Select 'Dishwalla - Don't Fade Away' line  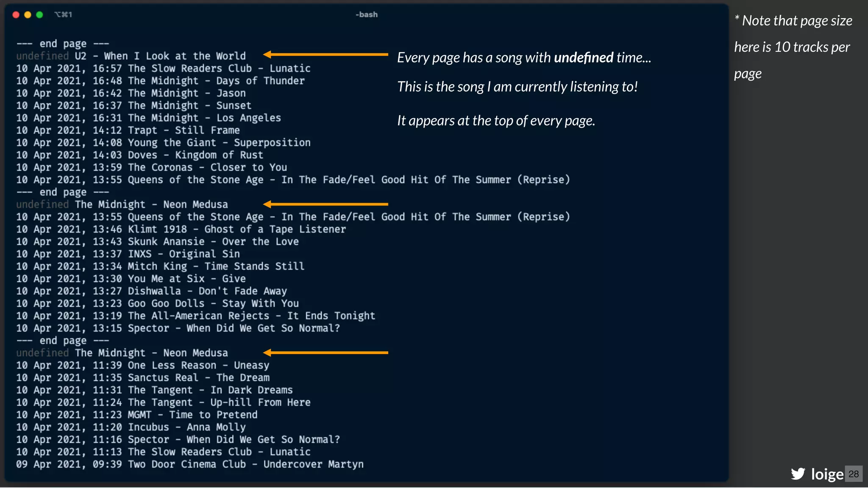point(152,291)
